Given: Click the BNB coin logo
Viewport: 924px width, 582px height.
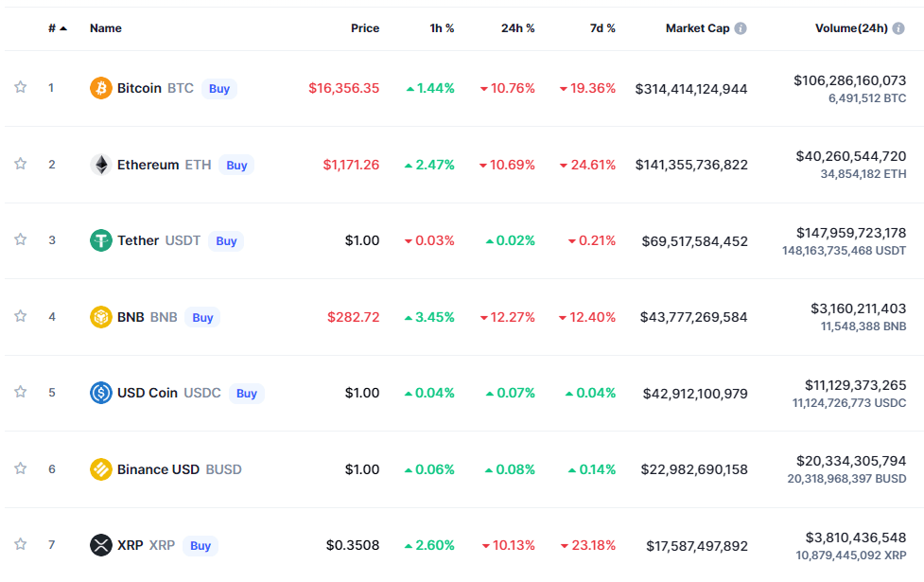Looking at the screenshot, I should tap(100, 317).
